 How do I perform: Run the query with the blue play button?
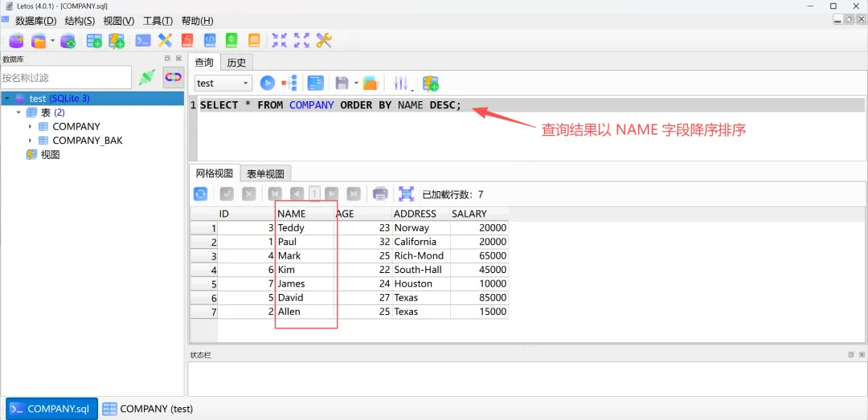coord(268,83)
